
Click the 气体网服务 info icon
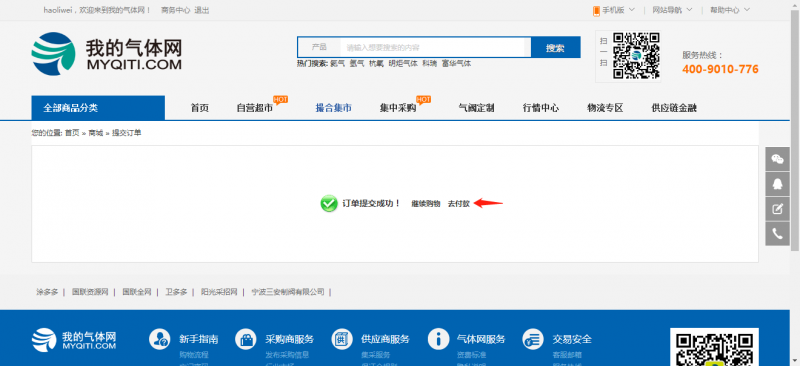pos(438,338)
